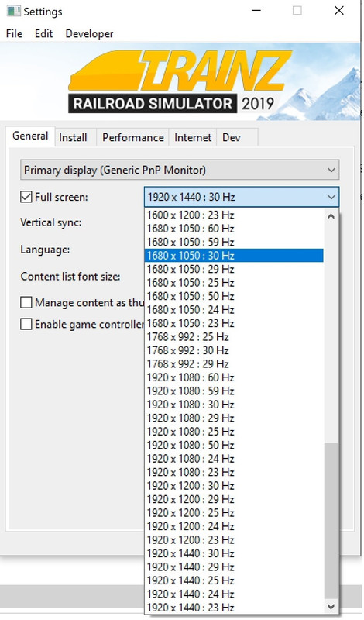The height and width of the screenshot is (620, 364).
Task: Select 1920 x 1080 : 29 Hz
Action: point(235,418)
